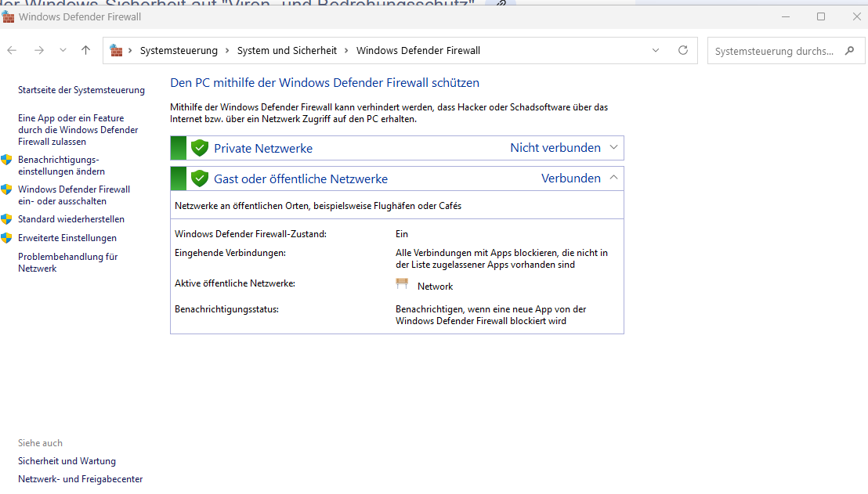
Task: Open Problembehandlung für Netzwerk link
Action: point(68,263)
